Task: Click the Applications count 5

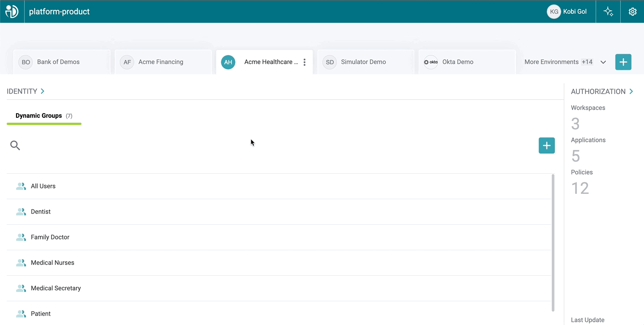Action: pyautogui.click(x=575, y=156)
